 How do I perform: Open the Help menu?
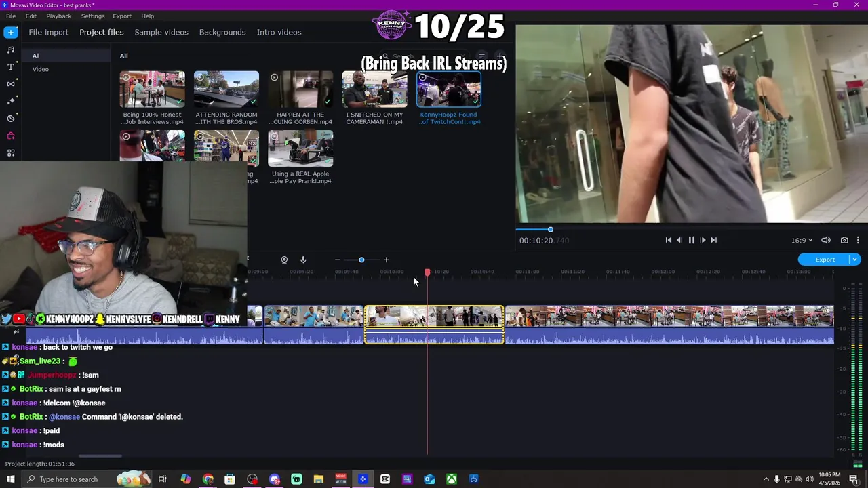click(x=148, y=16)
